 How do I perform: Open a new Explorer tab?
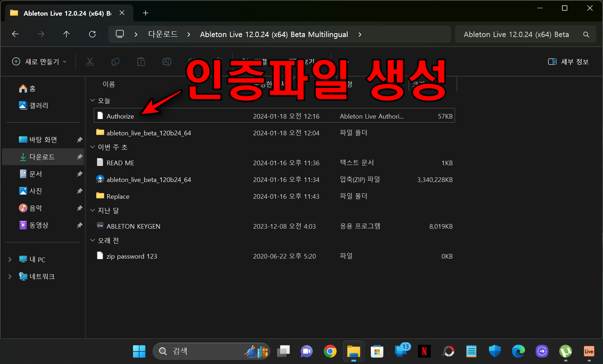coord(145,13)
